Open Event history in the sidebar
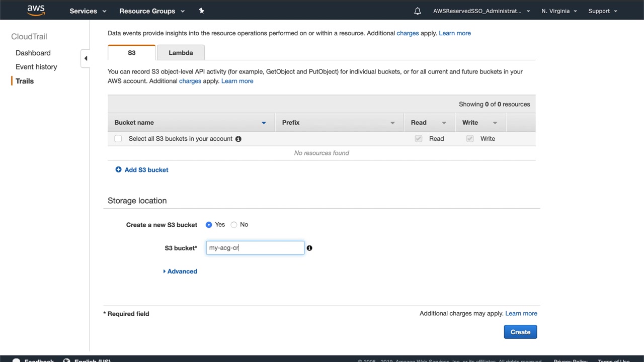Screen dimensions: 644x362 coord(36,67)
